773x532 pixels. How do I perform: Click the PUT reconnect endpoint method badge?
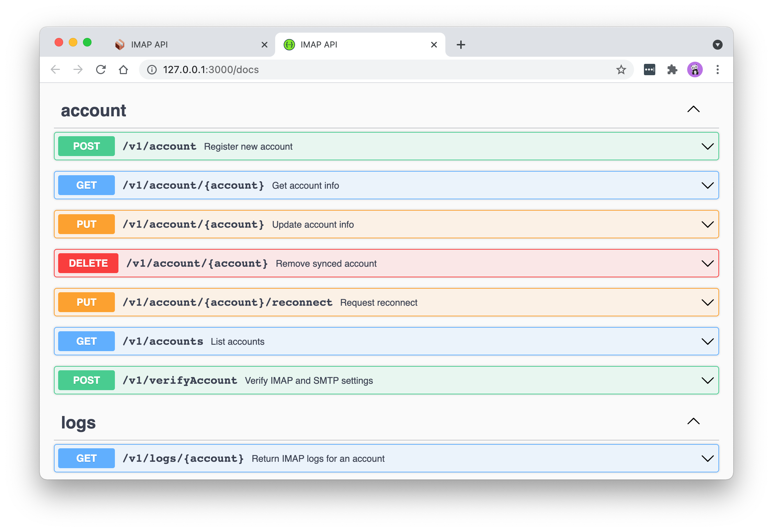pos(87,302)
